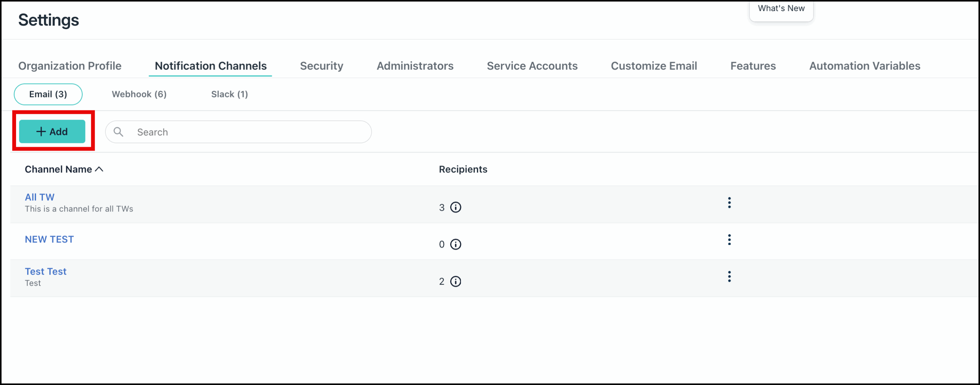The image size is (980, 385).
Task: Switch to the Organization Profile tab
Action: tap(70, 66)
